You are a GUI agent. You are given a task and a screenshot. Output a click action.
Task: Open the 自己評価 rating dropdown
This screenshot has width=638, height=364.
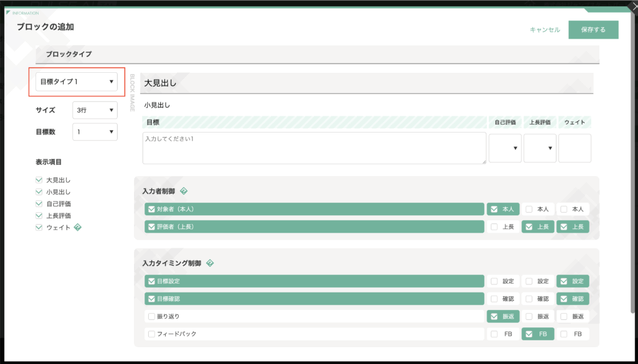505,148
